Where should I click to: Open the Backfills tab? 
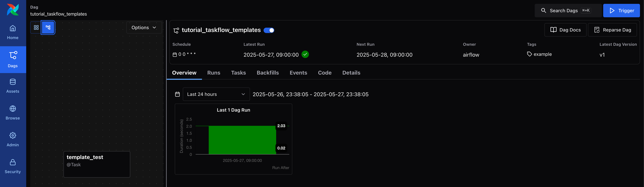[x=267, y=73]
